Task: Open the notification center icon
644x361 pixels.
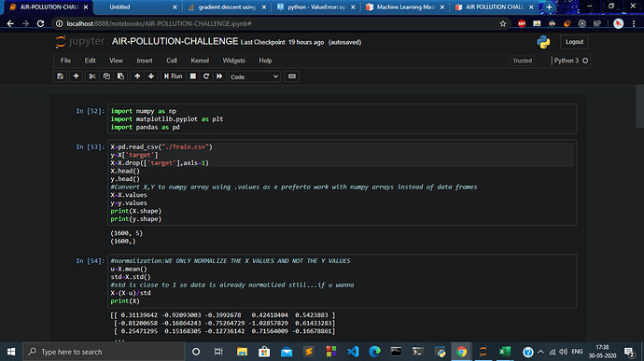Action: tap(629, 352)
